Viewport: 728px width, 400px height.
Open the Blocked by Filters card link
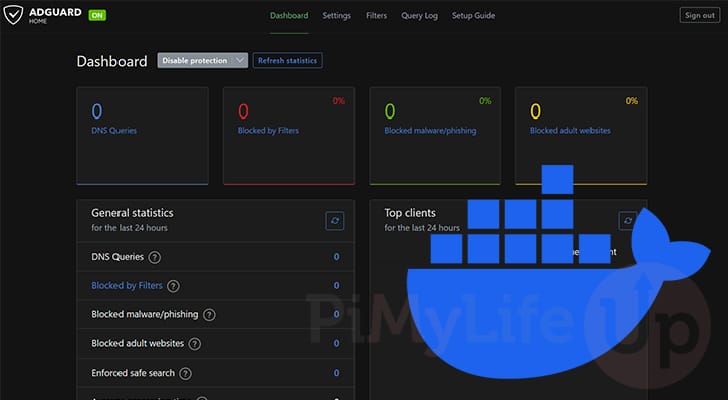click(x=268, y=130)
